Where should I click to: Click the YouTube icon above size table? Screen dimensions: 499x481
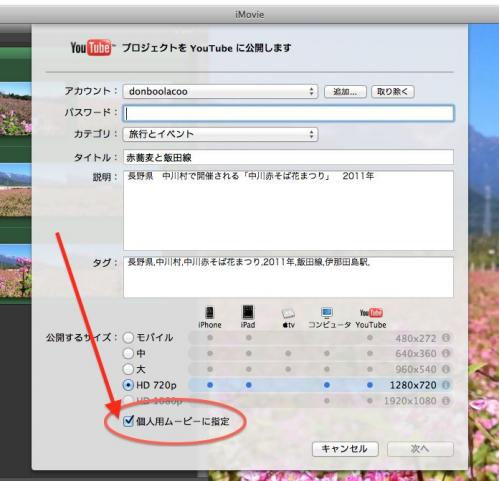(371, 313)
